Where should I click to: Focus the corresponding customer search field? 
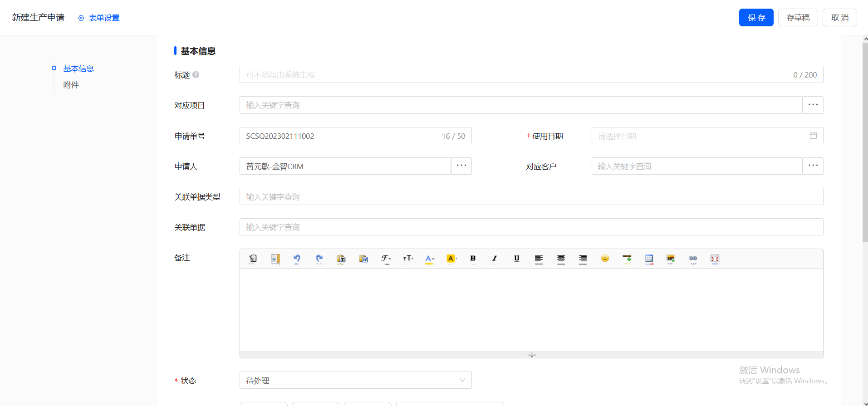[697, 166]
